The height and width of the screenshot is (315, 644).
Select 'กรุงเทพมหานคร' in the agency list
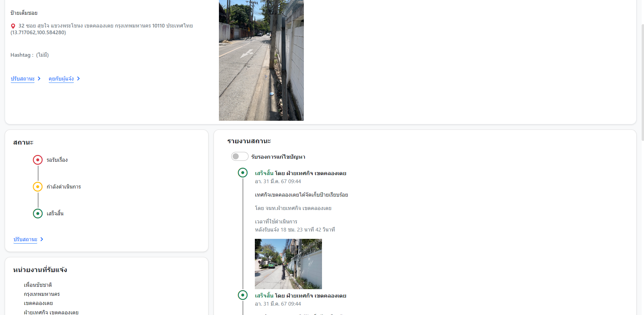[42, 294]
